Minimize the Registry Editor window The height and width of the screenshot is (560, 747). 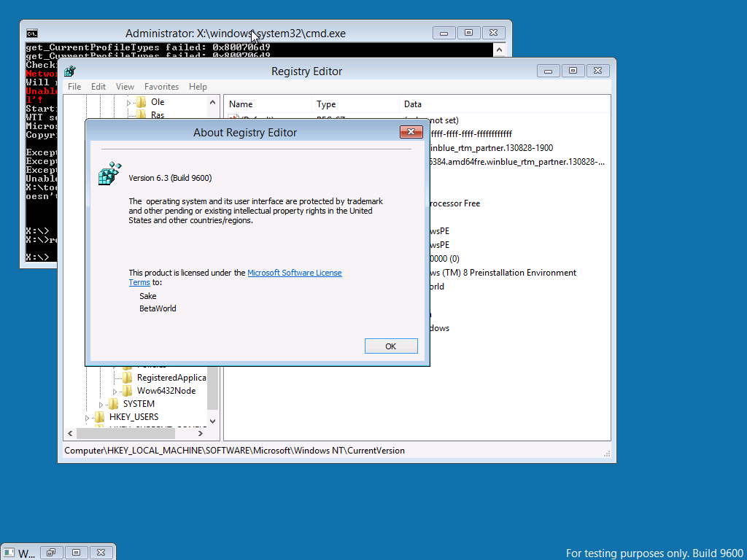[x=549, y=71]
